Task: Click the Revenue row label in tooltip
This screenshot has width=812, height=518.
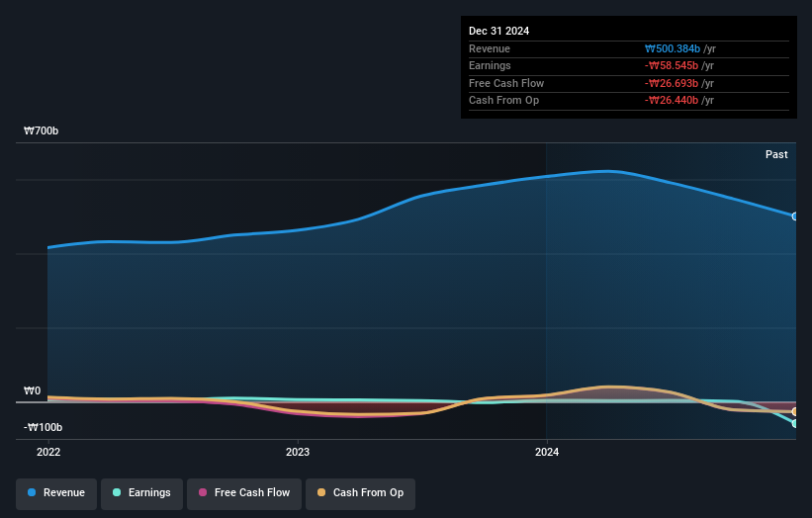Action: tap(490, 48)
